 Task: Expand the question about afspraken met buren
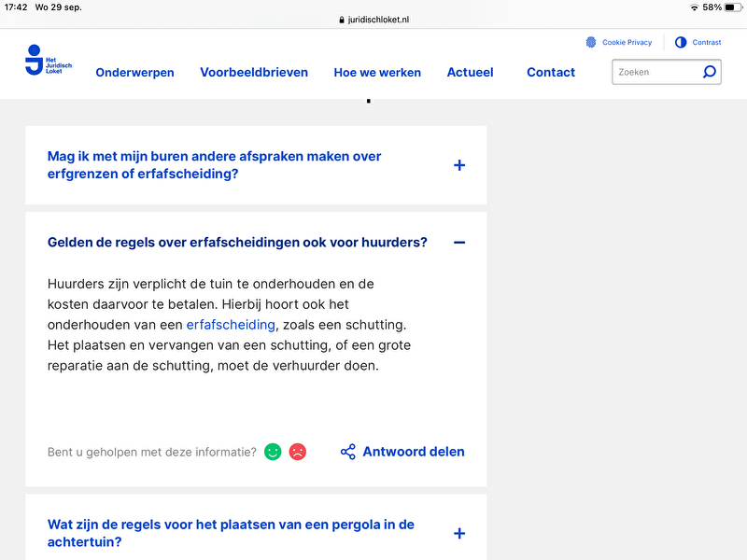tap(459, 165)
